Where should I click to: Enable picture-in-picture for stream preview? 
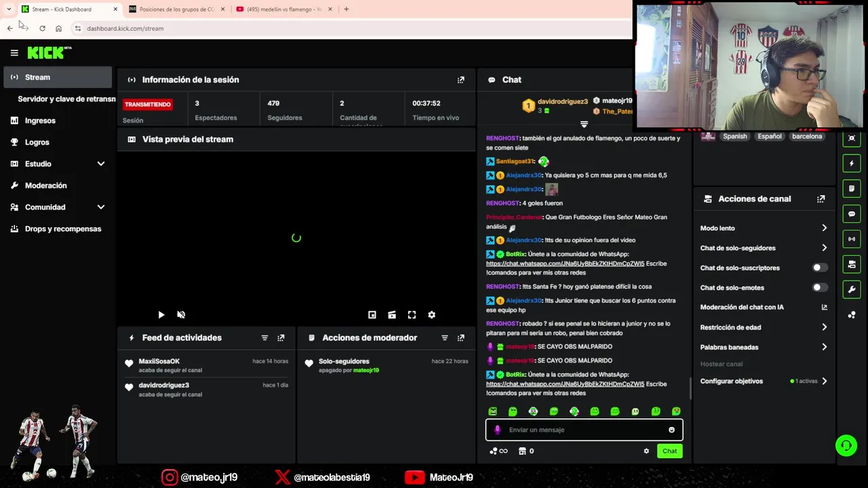click(x=372, y=315)
